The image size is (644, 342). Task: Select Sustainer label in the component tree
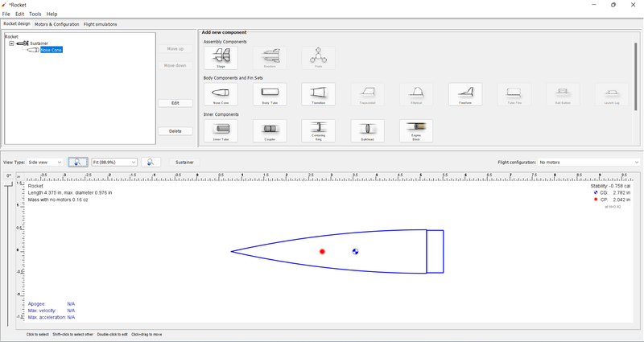(39, 43)
